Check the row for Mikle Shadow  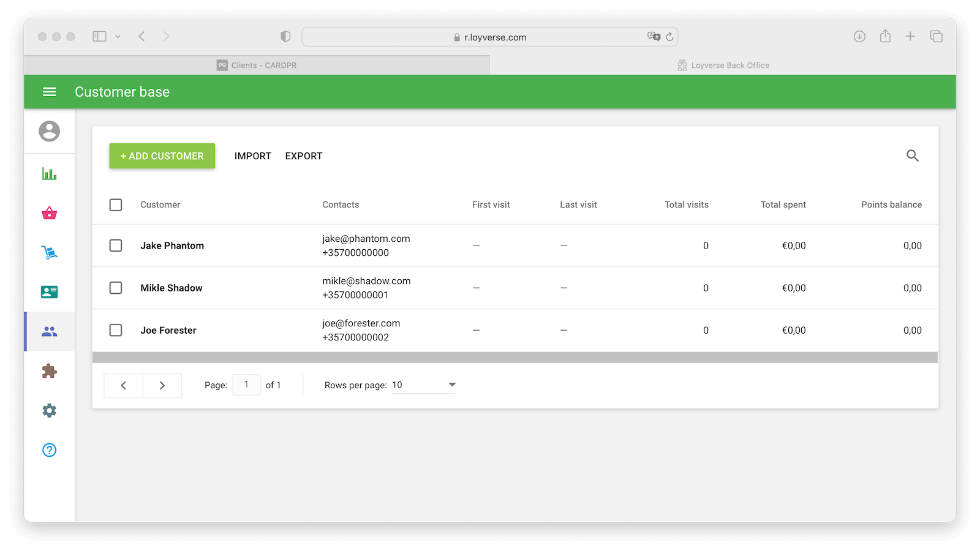(x=116, y=288)
